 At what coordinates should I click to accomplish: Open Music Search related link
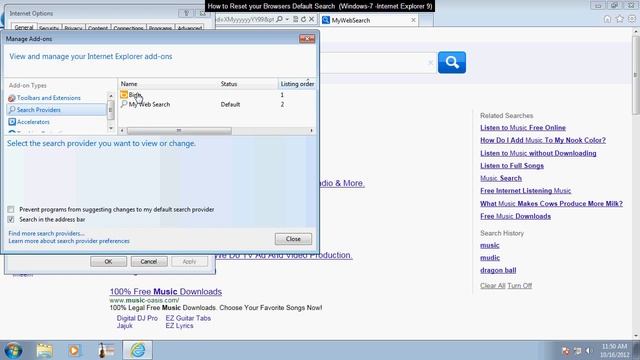click(x=501, y=178)
